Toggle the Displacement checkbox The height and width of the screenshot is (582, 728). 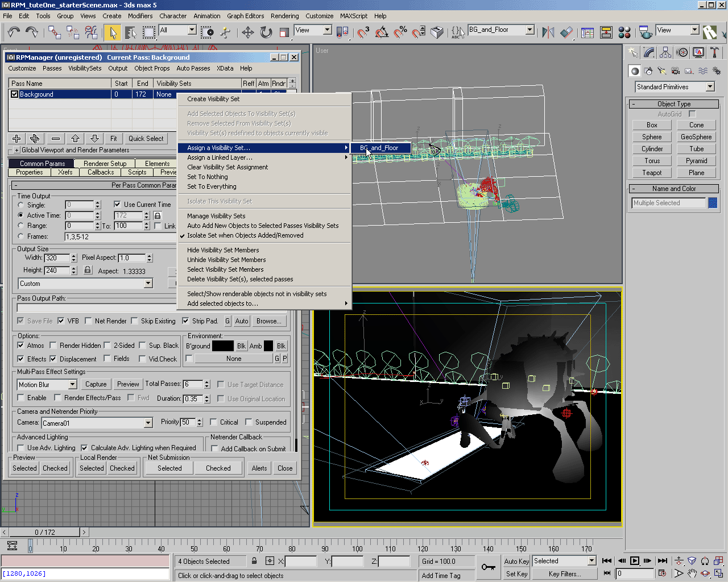point(53,359)
